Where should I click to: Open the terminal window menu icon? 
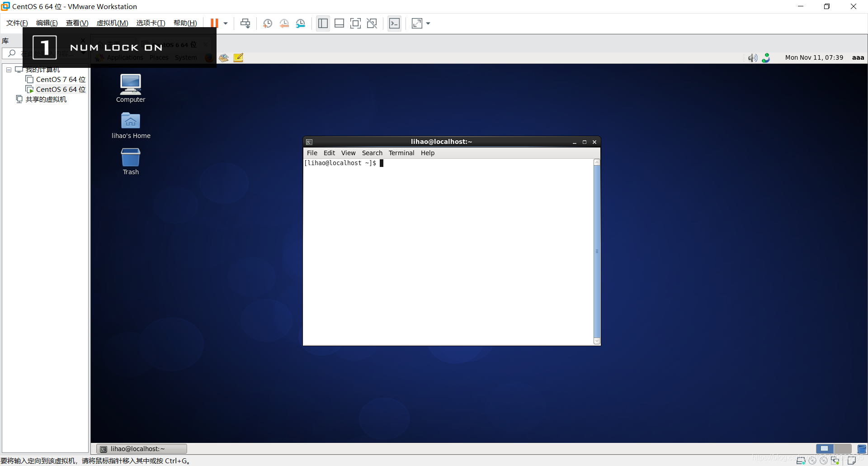click(x=309, y=142)
